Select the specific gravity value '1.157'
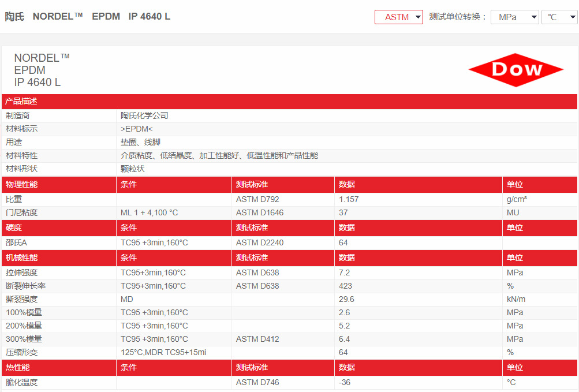 [x=349, y=199]
